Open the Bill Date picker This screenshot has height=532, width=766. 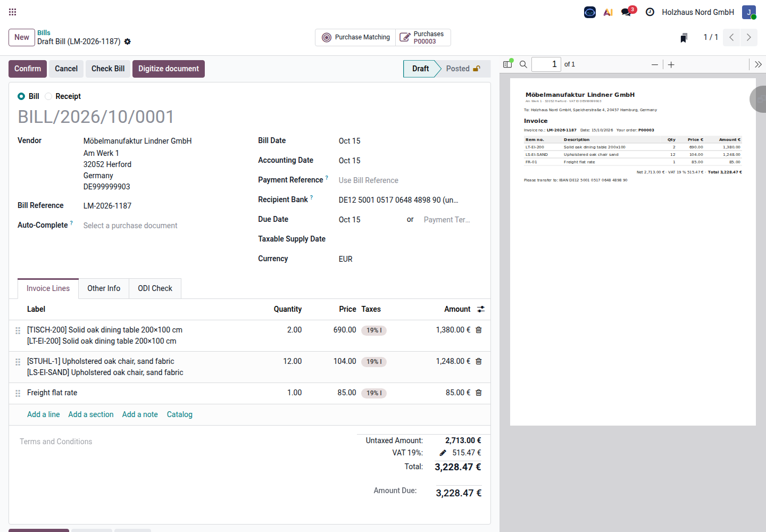(405, 141)
